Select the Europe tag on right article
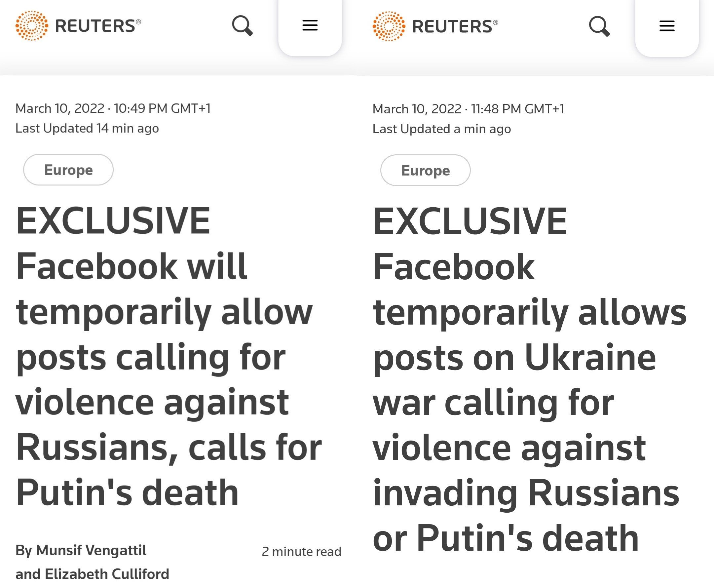Image resolution: width=714 pixels, height=588 pixels. (x=425, y=170)
